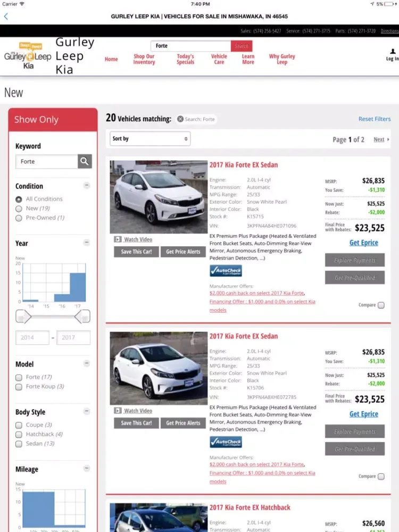Click Get Price Alerts for stock K15706
Image resolution: width=399 pixels, height=532 pixels.
click(x=183, y=423)
